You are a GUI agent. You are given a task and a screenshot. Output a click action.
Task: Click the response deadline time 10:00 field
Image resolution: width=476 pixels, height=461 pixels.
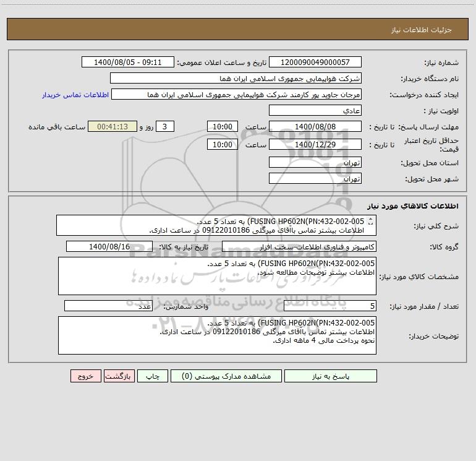pos(222,126)
